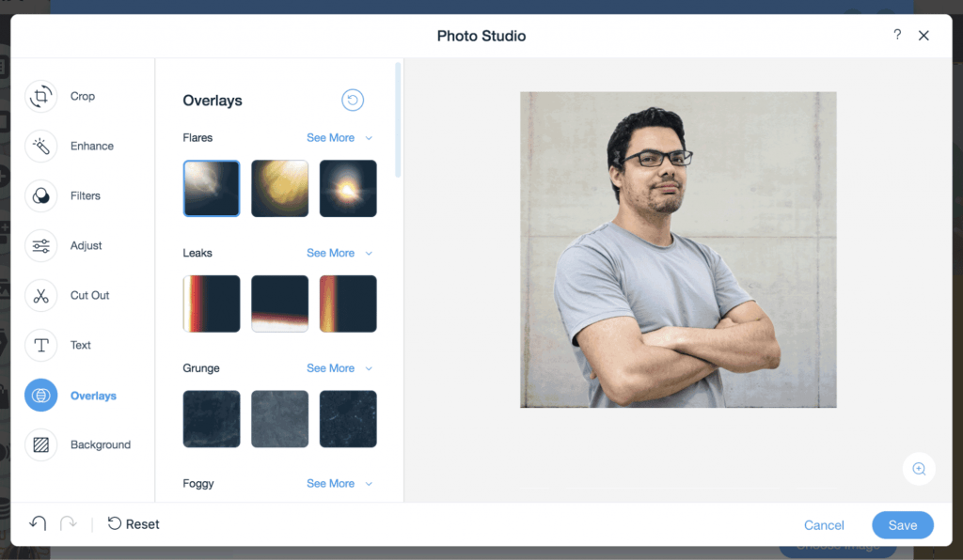Click the Leaks category label
This screenshot has width=963, height=560.
(x=197, y=254)
